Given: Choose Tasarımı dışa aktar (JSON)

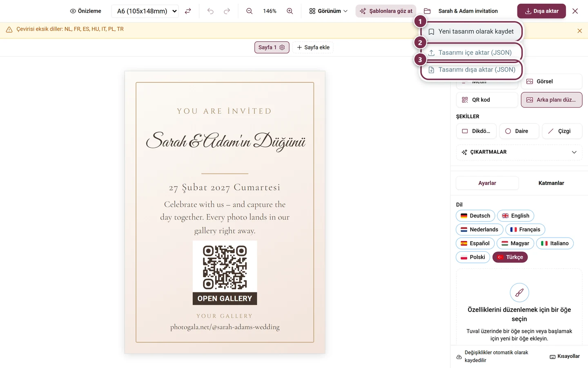Looking at the screenshot, I should [x=472, y=70].
